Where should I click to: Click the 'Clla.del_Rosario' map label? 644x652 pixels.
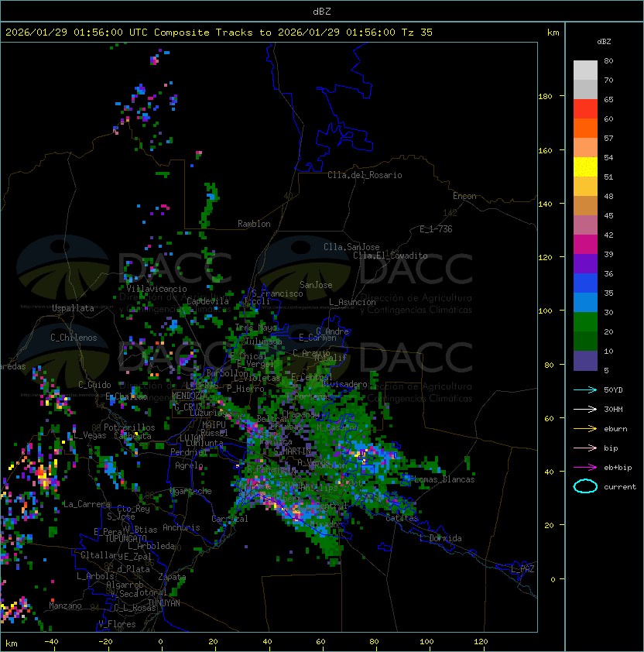[365, 175]
